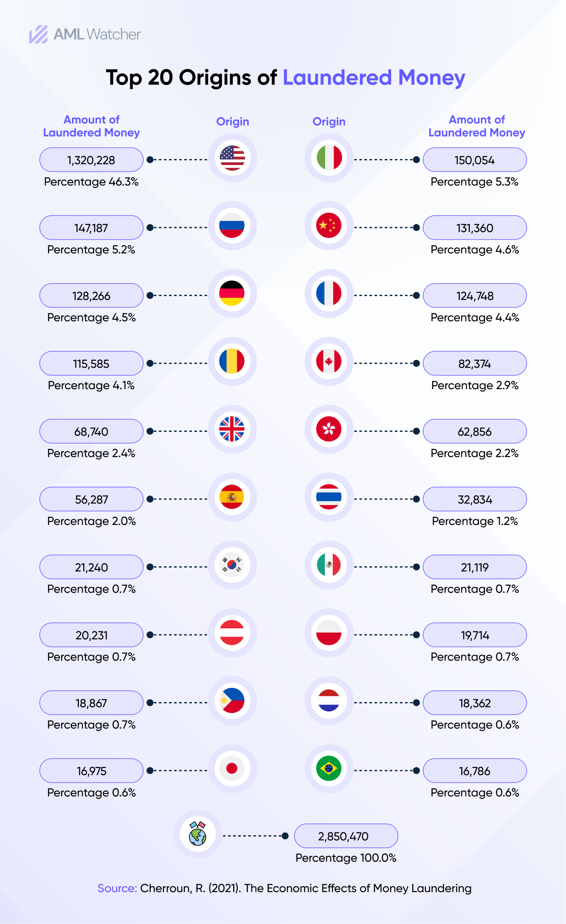The height and width of the screenshot is (924, 566).
Task: Click the Source citation text
Action: click(x=285, y=888)
